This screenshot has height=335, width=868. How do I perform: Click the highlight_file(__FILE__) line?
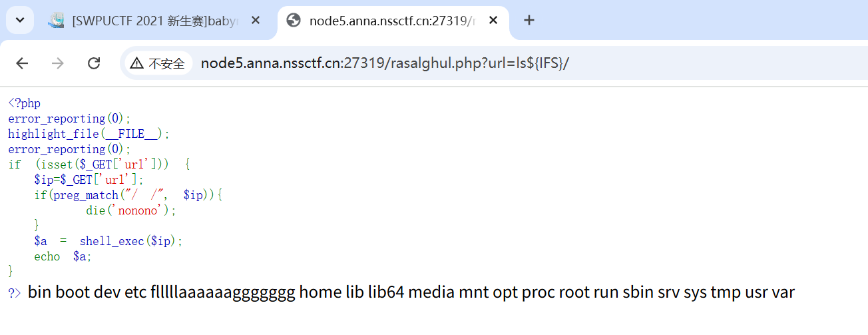pos(89,134)
